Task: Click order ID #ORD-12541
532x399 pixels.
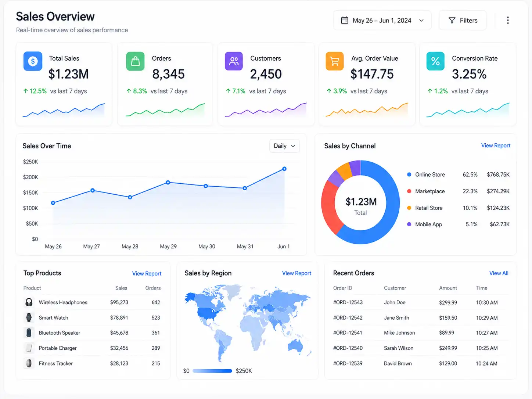Action: tap(348, 333)
